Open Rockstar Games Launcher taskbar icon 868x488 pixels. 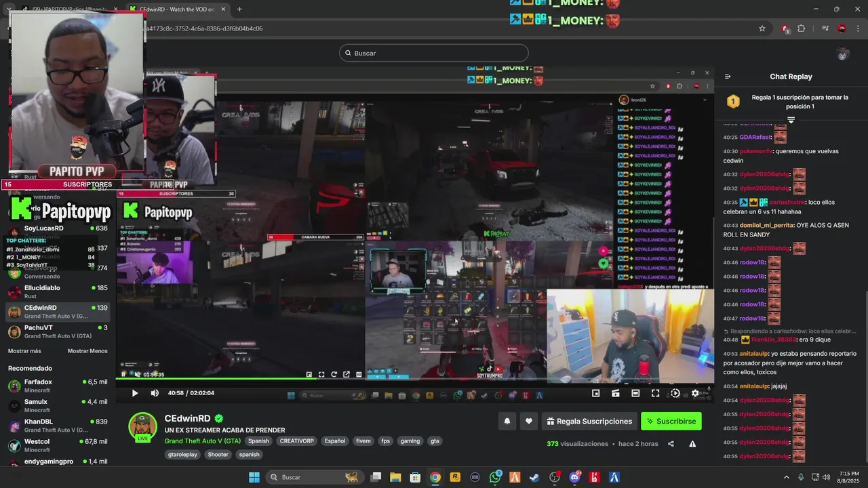pyautogui.click(x=455, y=477)
